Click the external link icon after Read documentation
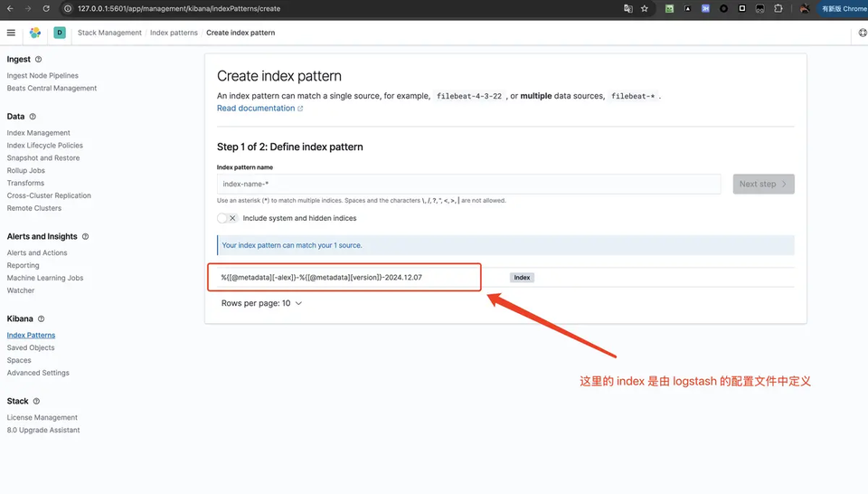This screenshot has width=868, height=494. point(300,109)
